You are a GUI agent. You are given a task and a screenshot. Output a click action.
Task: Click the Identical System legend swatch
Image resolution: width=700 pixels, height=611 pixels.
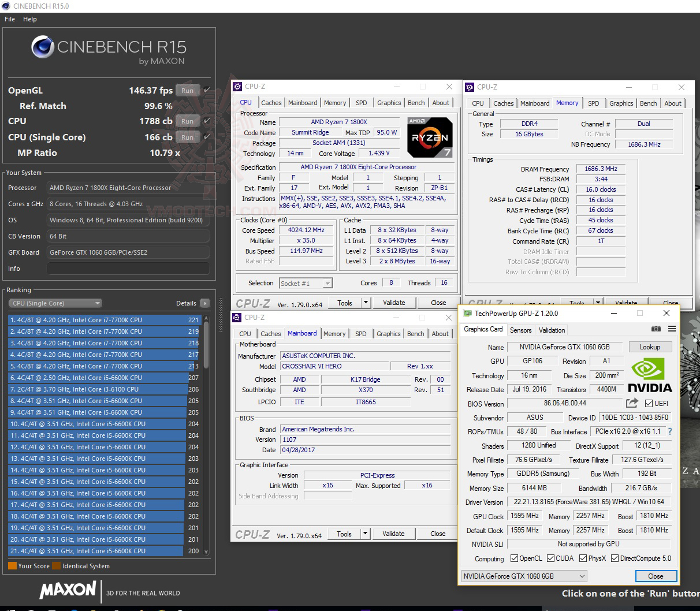[56, 566]
